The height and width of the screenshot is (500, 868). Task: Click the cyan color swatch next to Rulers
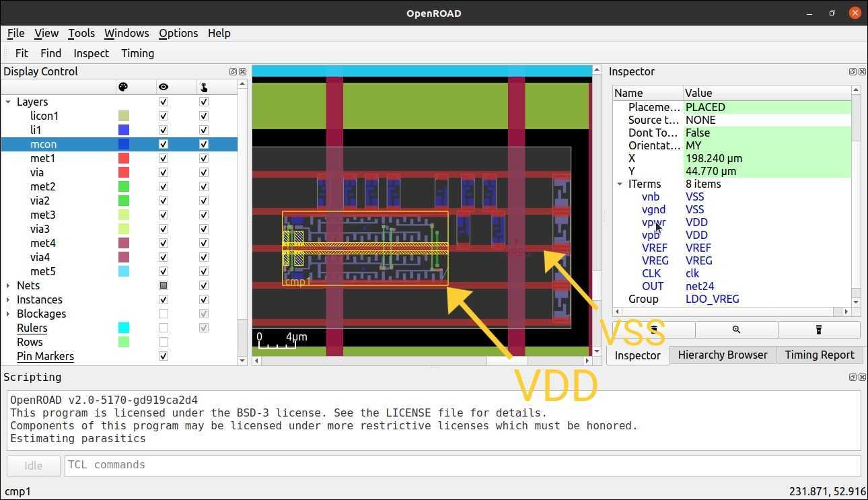(x=123, y=328)
